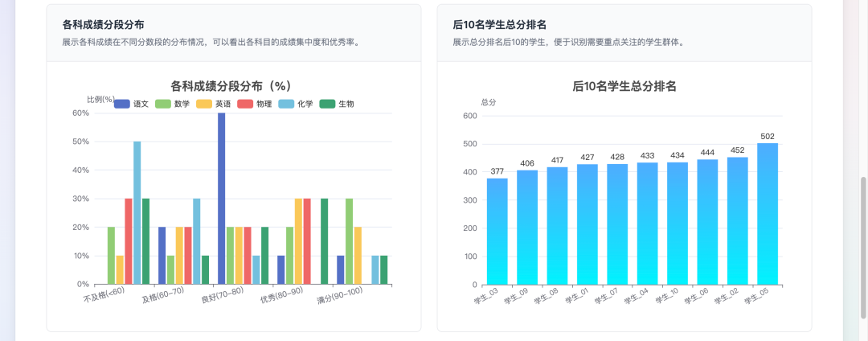Screen dimensions: 868x341
Task: Click the 比例(%) axis name
Action: (101, 100)
